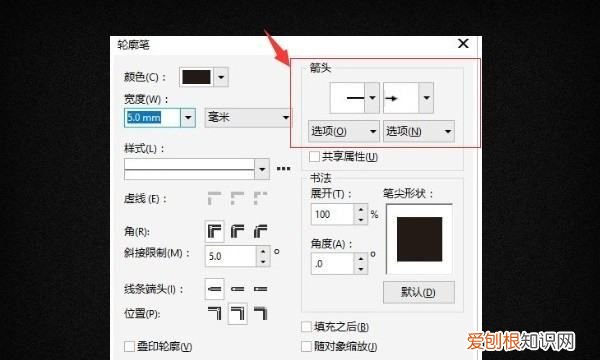
Task: Click the start arrowhead preview line
Action: [x=347, y=98]
